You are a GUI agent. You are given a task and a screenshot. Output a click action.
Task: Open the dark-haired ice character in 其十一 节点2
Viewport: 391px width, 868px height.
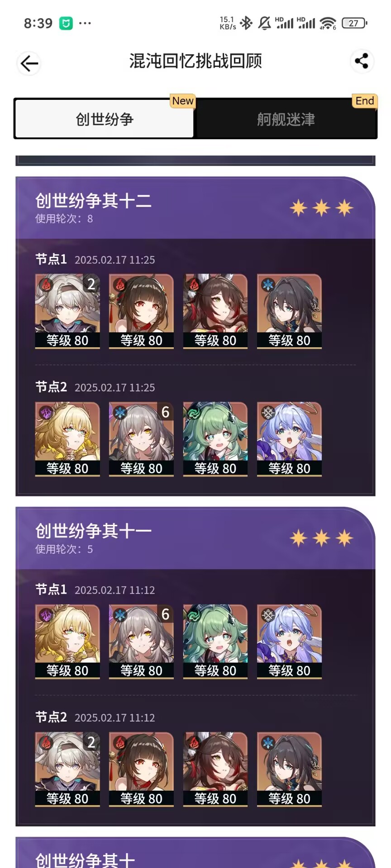click(x=289, y=769)
